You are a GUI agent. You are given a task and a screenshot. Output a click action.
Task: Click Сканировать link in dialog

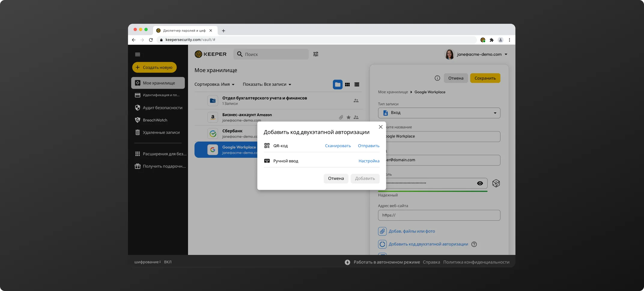point(338,146)
